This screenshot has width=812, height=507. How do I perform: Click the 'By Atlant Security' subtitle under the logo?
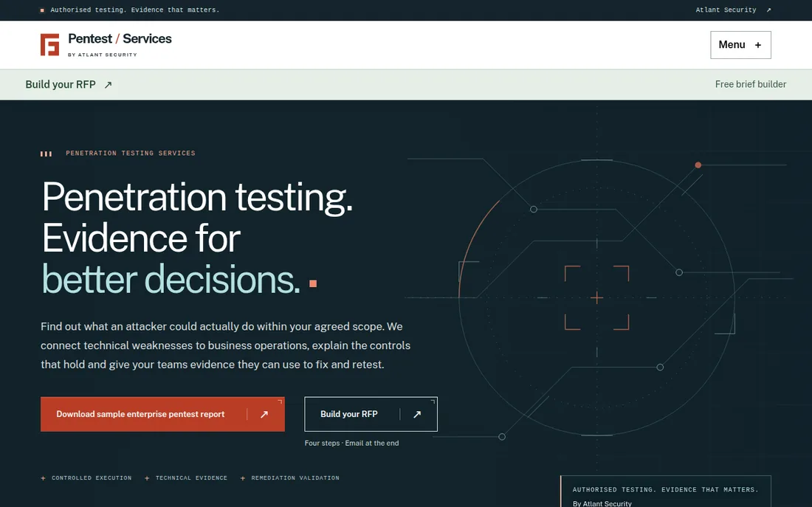103,55
